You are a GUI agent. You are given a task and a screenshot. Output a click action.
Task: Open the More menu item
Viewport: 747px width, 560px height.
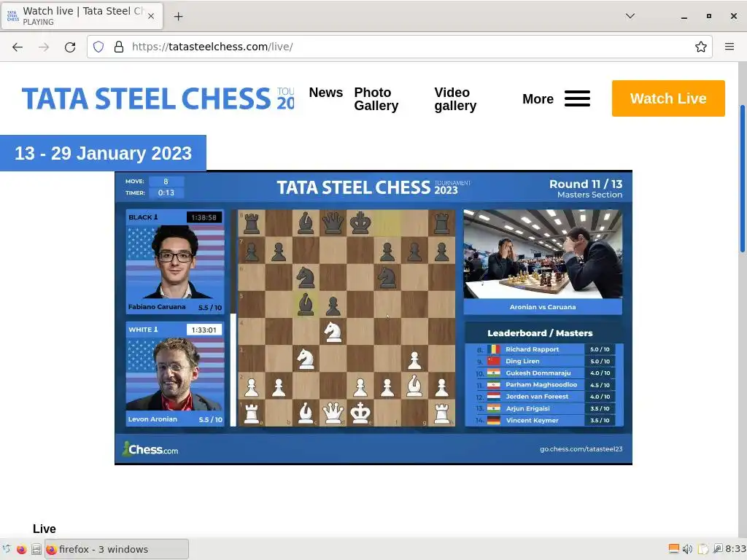[x=538, y=99]
